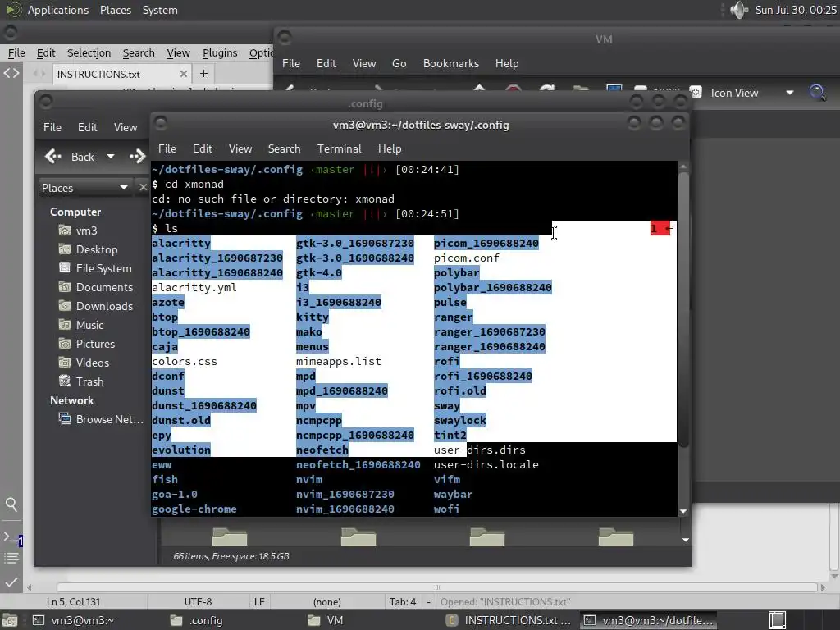Click the terminal scrollbar down arrow

(683, 512)
